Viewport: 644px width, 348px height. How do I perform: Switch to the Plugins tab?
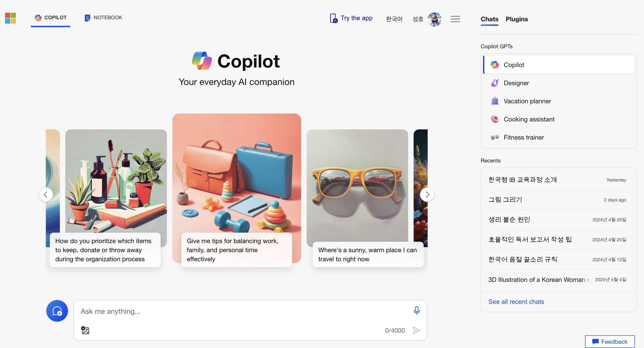pos(517,19)
